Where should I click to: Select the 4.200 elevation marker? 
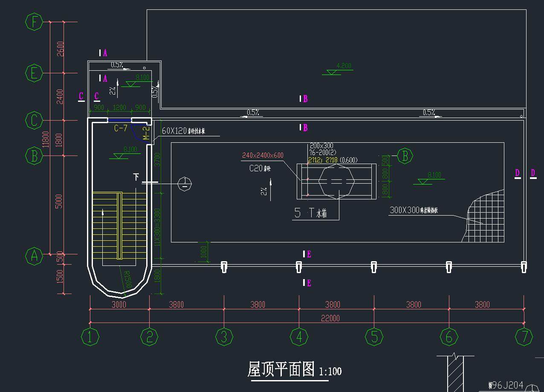(x=344, y=66)
